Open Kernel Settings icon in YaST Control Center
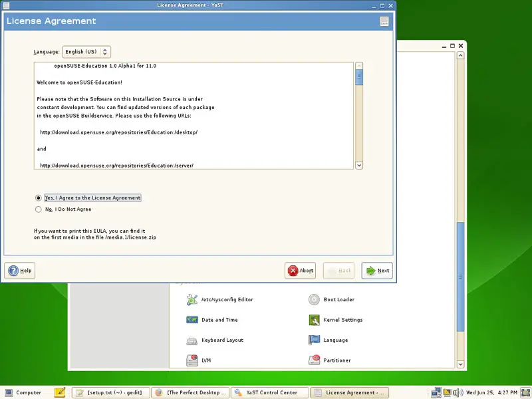This screenshot has height=399, width=532. (x=314, y=320)
